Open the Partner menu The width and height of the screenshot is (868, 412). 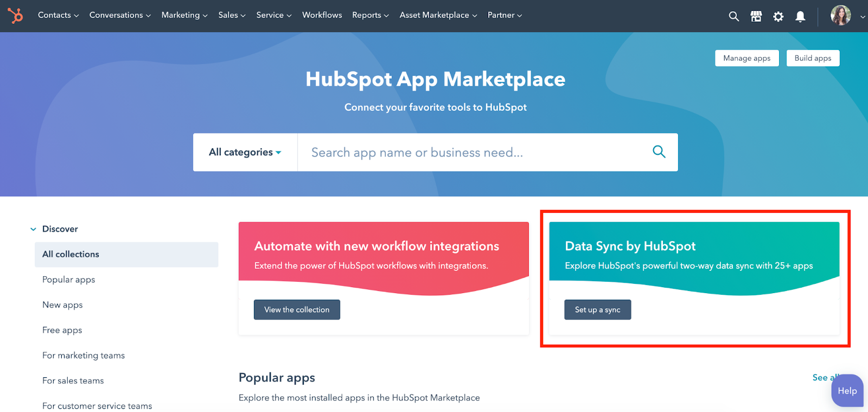pos(505,15)
